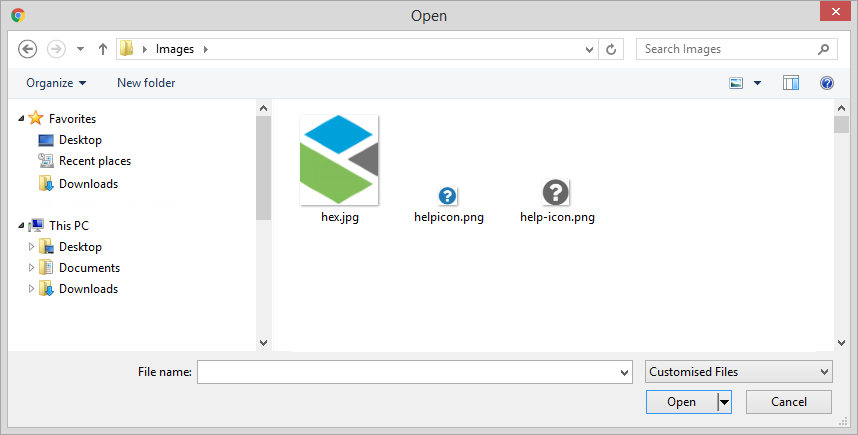Select the helpicon.png blue icon thumbnail
The width and height of the screenshot is (858, 435).
click(x=448, y=195)
